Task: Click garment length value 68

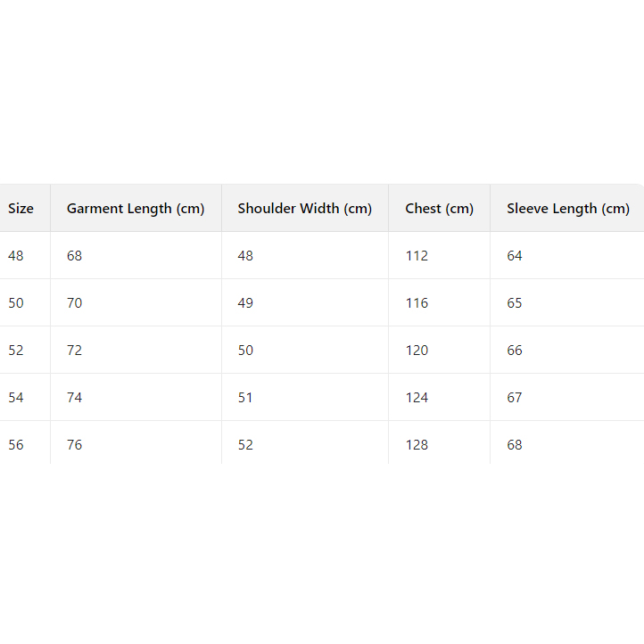Action: (74, 256)
